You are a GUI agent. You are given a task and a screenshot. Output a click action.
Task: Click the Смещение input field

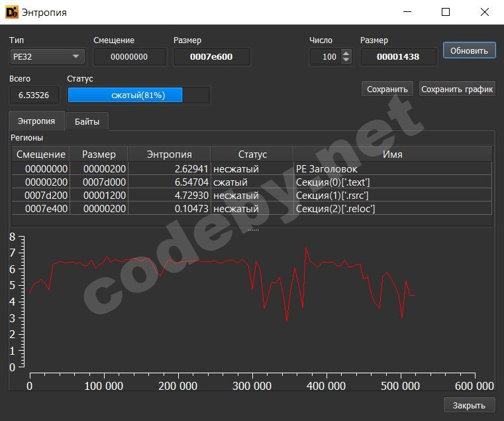129,57
